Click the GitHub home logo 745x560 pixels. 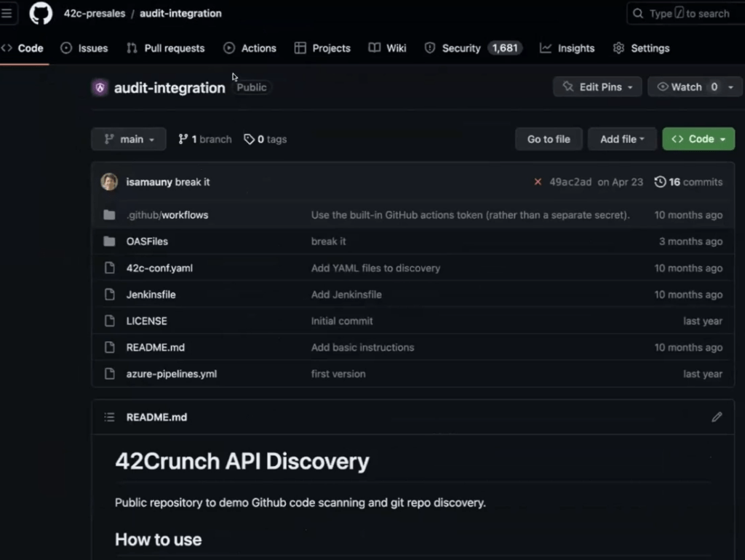[x=40, y=13]
